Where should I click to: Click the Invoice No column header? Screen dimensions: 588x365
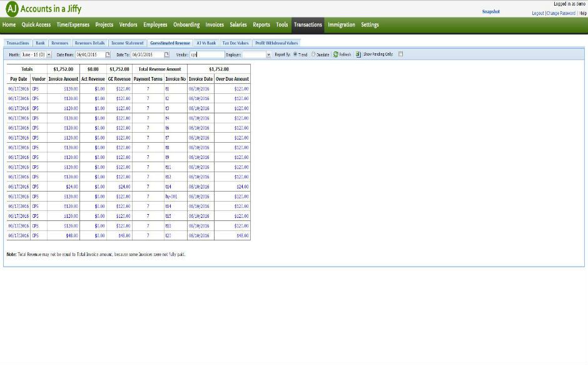point(176,79)
